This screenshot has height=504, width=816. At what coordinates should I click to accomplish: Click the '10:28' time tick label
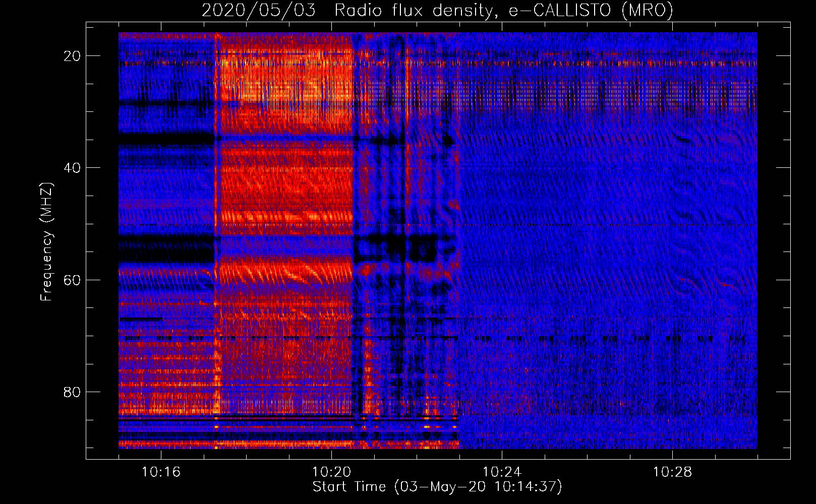(672, 472)
